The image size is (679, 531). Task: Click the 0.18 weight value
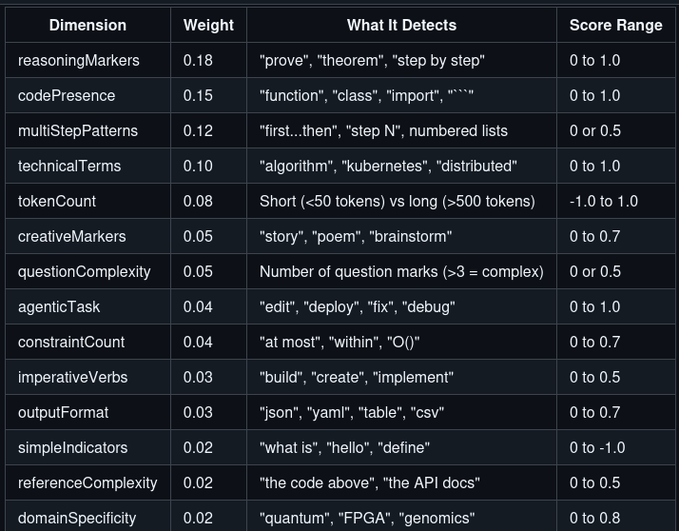(x=198, y=60)
